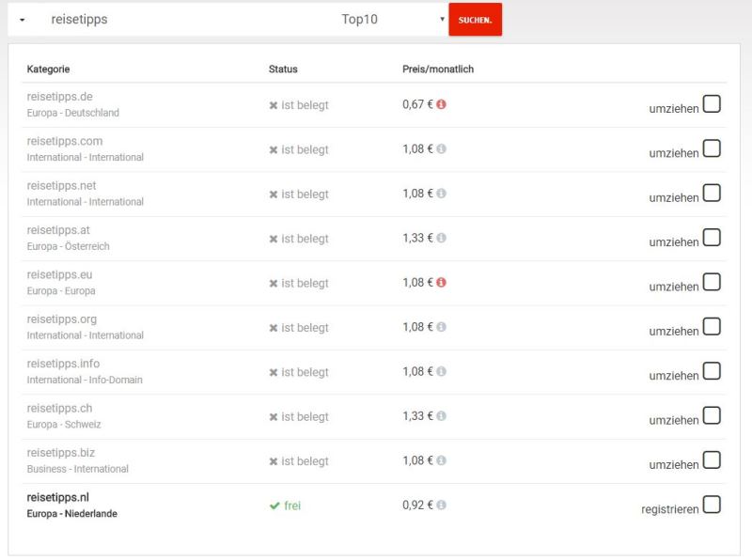Check umziehen box for reisetipps.org

[712, 326]
